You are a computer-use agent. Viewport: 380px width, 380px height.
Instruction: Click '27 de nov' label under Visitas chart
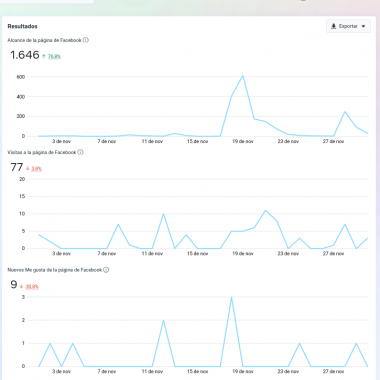(x=333, y=254)
